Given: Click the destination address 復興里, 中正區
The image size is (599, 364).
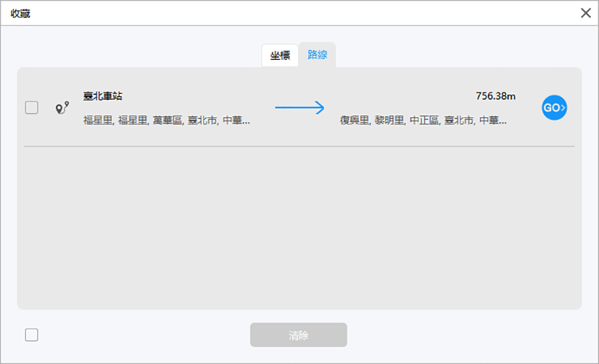Looking at the screenshot, I should pyautogui.click(x=423, y=120).
